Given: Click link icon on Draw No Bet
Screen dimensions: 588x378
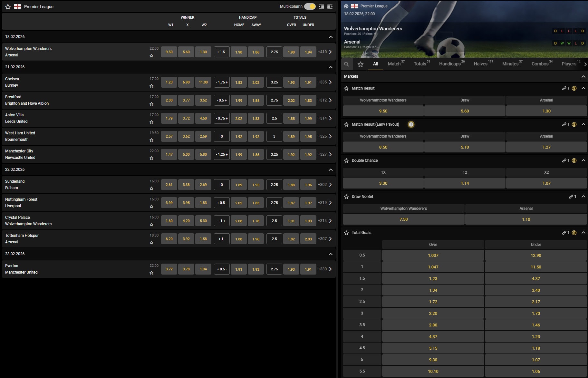Looking at the screenshot, I should [571, 197].
